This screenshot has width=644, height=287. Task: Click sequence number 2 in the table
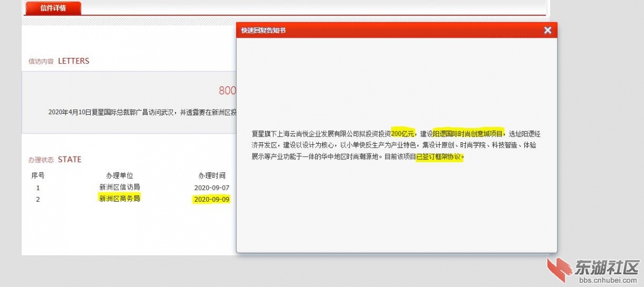38,200
